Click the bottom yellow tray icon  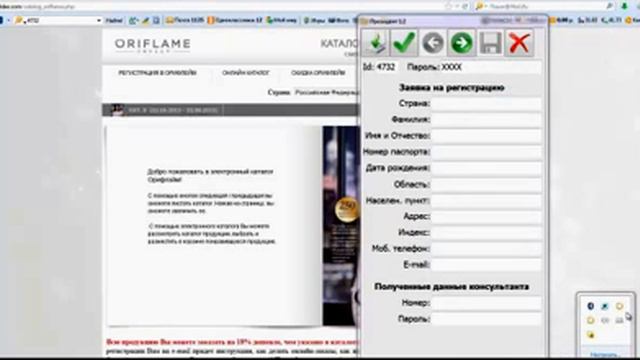coord(591,335)
